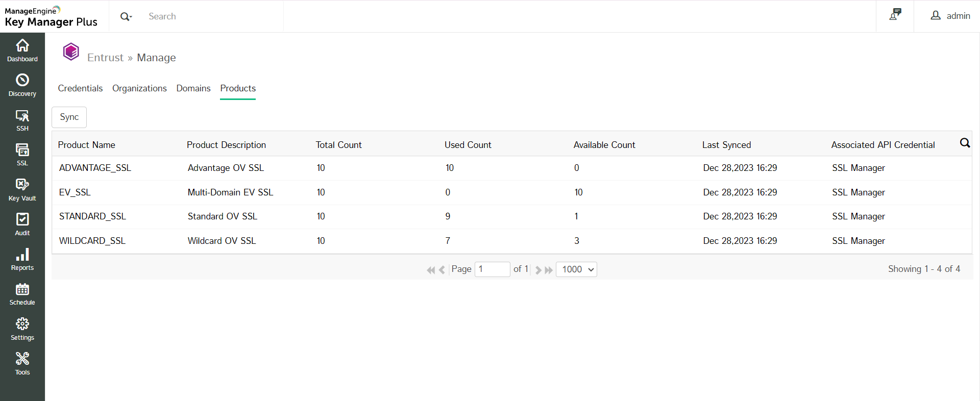Click Used Count 0 for EV_SSL
Screen dimensions: 980x401
click(x=448, y=192)
